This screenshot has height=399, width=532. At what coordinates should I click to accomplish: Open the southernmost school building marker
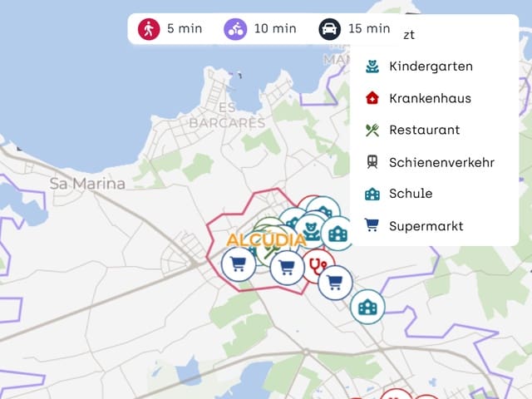[367, 307]
